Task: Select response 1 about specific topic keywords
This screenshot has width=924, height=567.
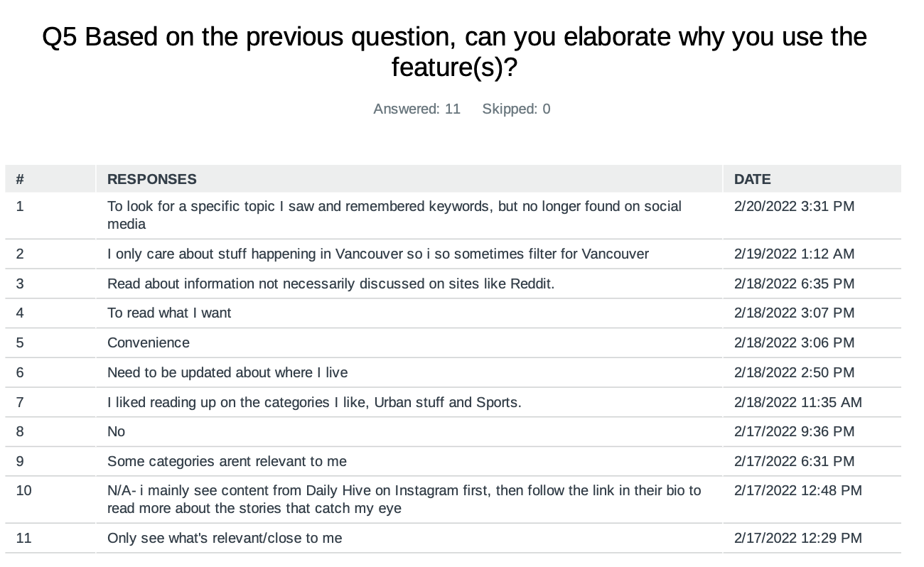Action: pos(394,215)
